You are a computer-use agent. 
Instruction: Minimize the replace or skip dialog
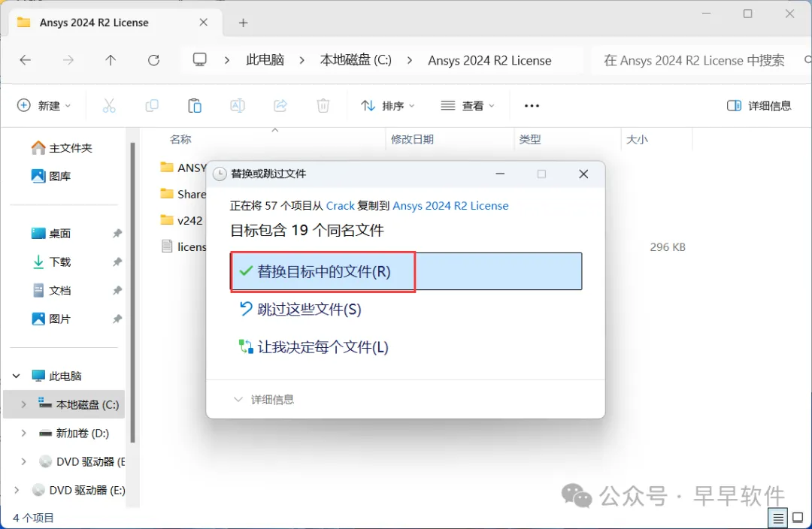500,174
